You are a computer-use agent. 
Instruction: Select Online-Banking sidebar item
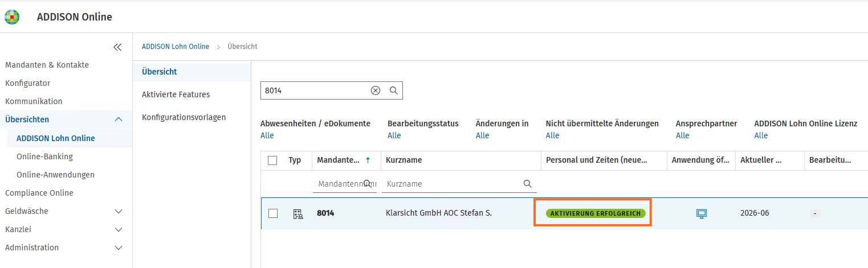tap(44, 156)
